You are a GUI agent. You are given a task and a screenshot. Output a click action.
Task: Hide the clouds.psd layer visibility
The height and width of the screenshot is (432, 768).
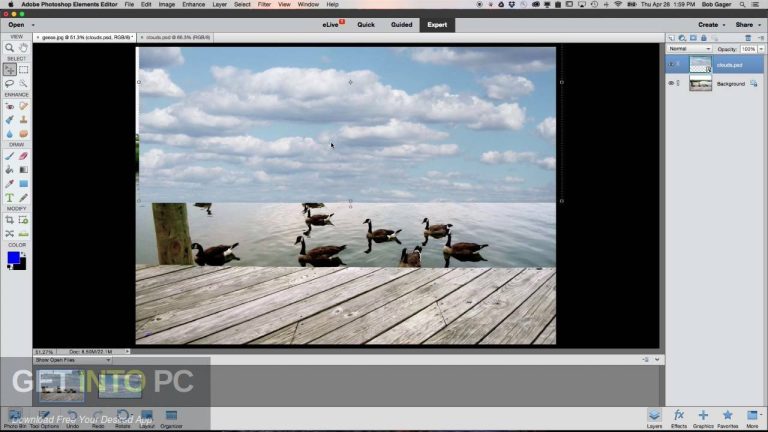(671, 64)
